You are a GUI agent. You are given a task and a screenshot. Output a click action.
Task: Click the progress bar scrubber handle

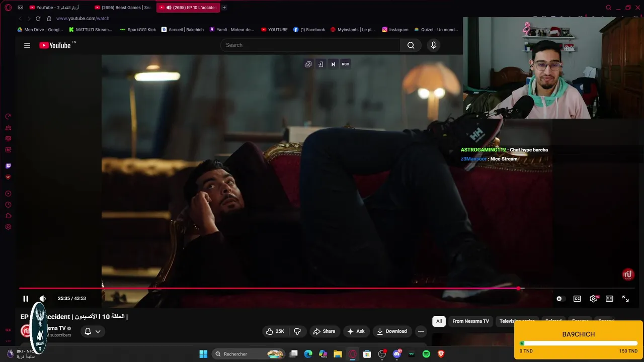pos(519,289)
